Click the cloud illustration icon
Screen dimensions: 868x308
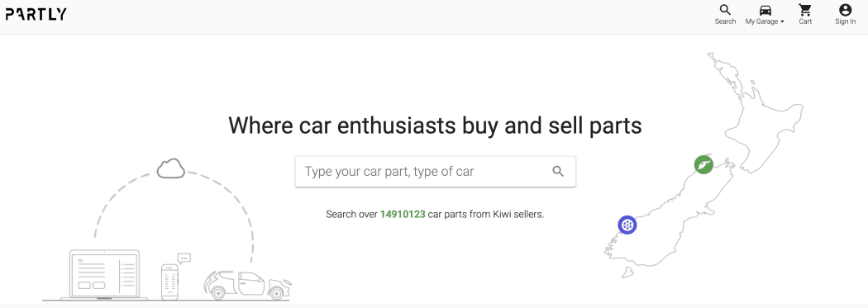(170, 168)
